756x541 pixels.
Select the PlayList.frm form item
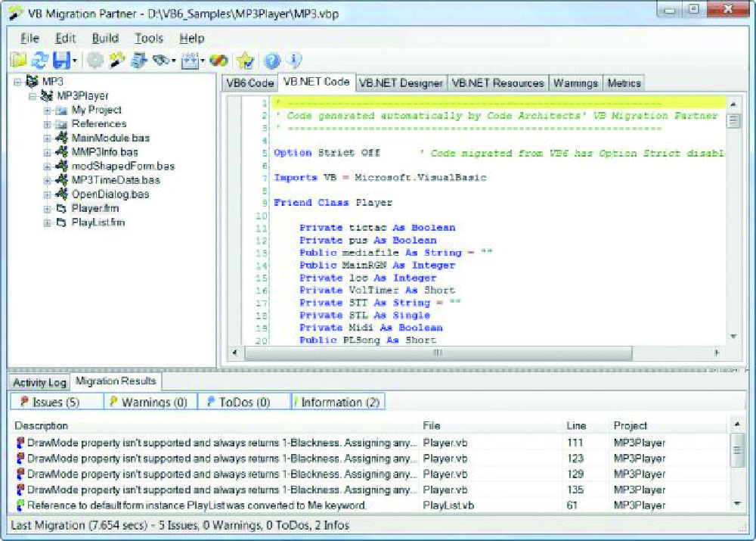point(98,222)
